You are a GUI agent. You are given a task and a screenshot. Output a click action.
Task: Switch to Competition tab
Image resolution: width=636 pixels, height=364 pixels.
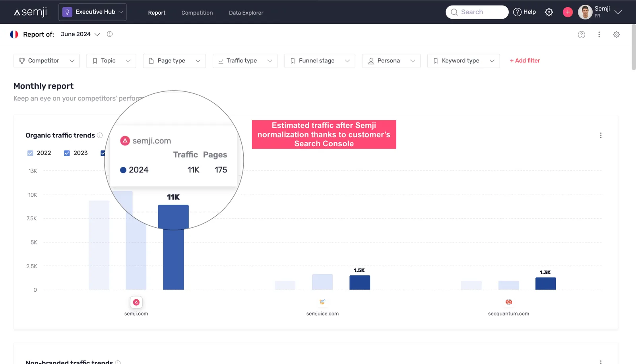tap(197, 13)
